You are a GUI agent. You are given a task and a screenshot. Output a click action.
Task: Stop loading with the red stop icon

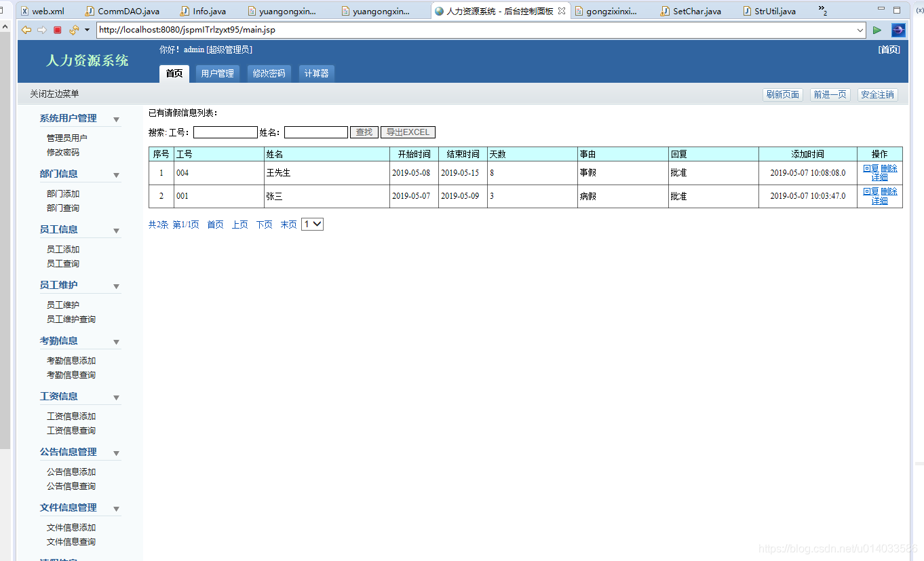(58, 30)
